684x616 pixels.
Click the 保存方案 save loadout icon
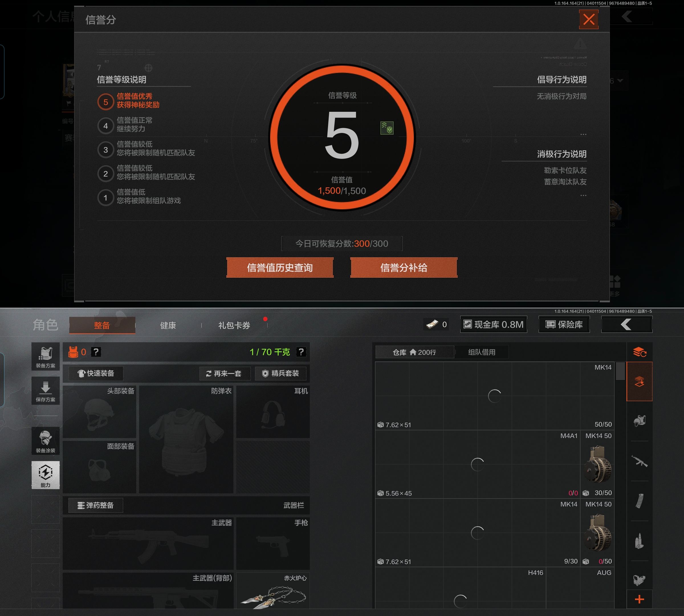pos(45,391)
